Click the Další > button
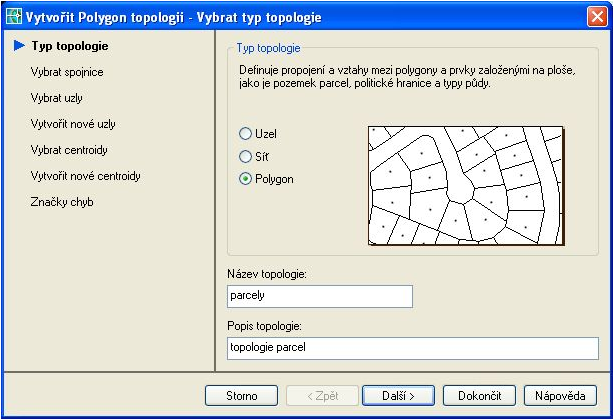Viewport: 614px width, 419px height. (398, 396)
